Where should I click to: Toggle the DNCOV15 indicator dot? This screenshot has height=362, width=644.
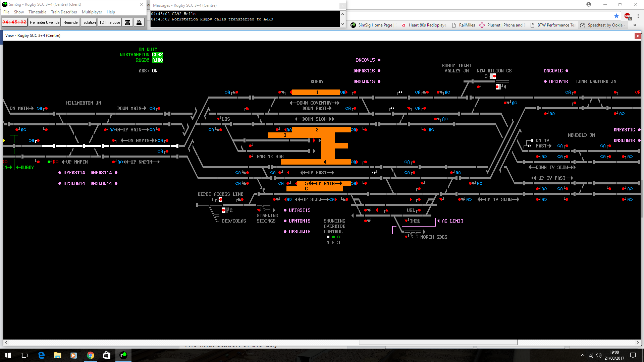tap(379, 60)
